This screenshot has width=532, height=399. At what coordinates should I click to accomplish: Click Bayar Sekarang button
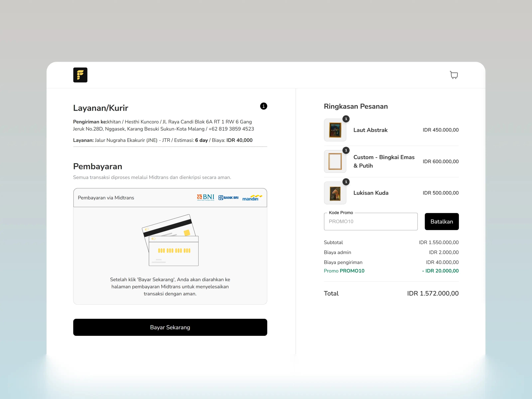[x=170, y=327]
